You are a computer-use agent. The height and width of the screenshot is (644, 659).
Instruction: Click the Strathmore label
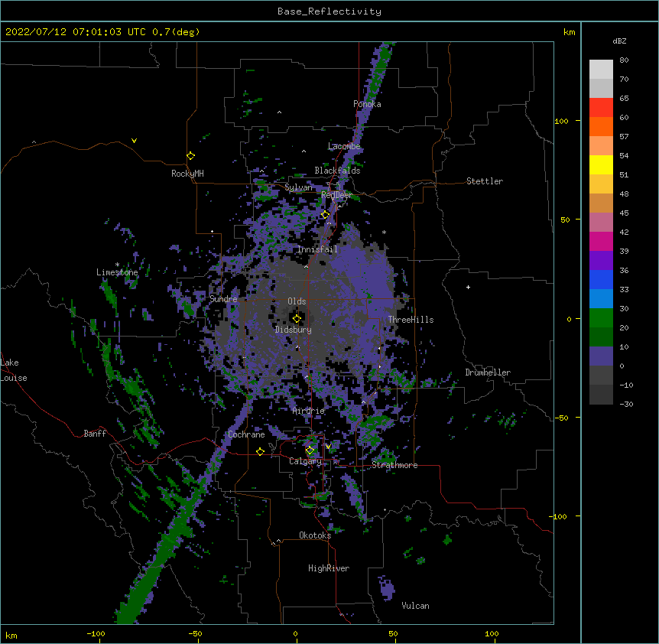tap(394, 465)
